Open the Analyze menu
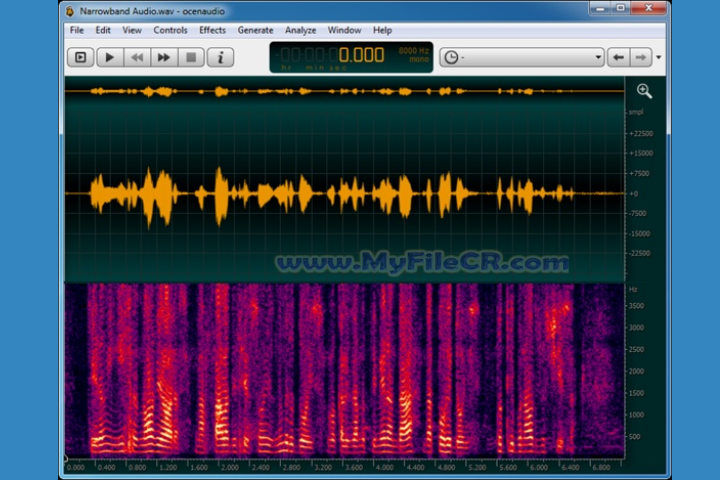Screen dimensions: 720x480 click(300, 30)
